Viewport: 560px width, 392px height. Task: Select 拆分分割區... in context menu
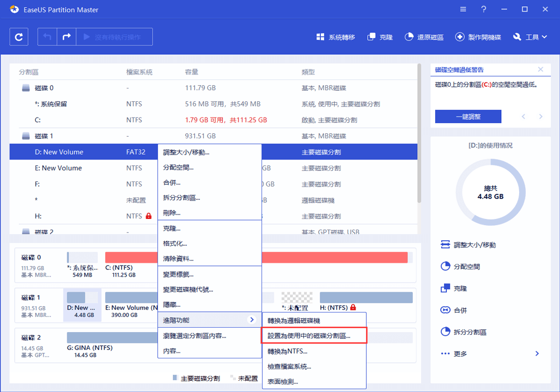(x=209, y=198)
